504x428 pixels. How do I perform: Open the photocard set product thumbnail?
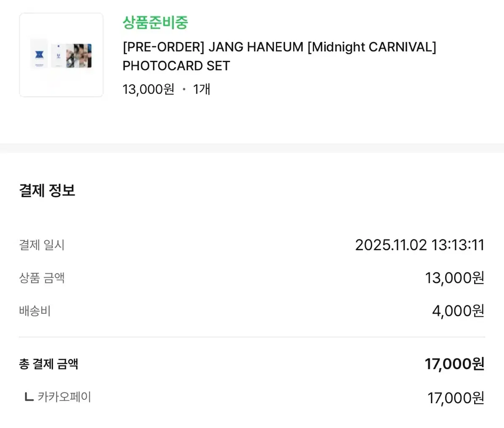pos(61,55)
